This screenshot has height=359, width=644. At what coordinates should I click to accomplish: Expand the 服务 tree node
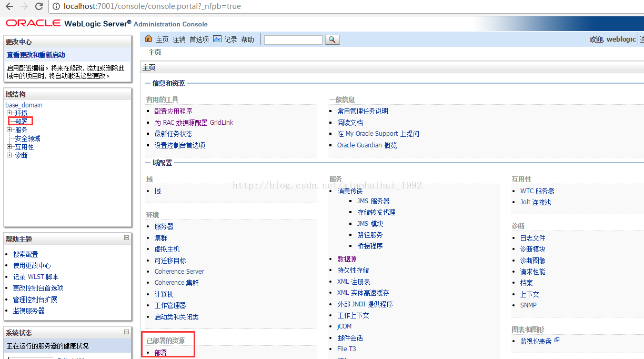[9, 130]
